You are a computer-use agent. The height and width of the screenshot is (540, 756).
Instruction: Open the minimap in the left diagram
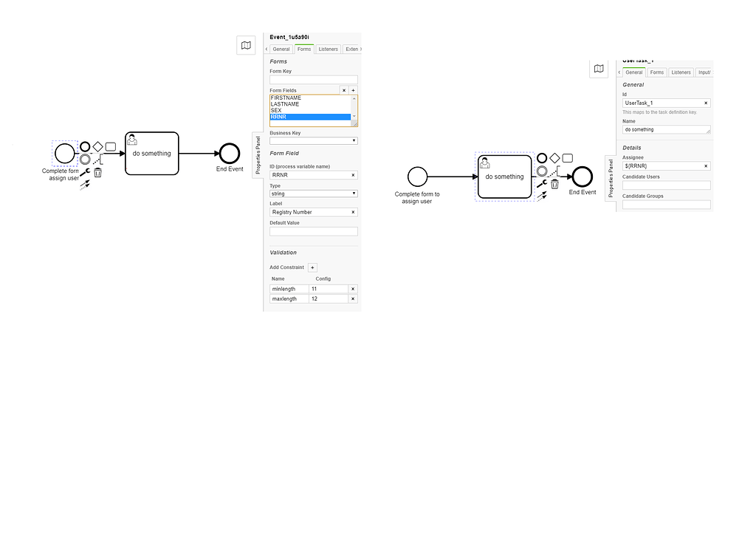pos(246,45)
